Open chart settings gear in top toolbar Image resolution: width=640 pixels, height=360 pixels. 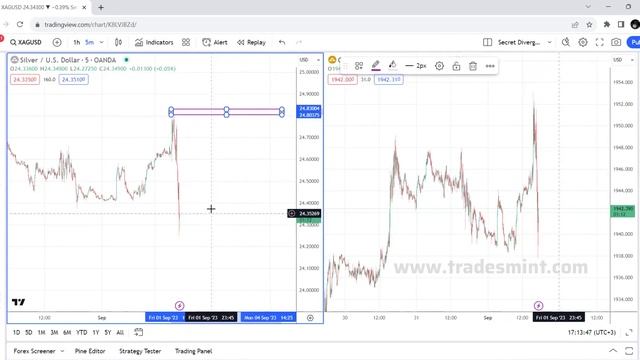point(583,42)
